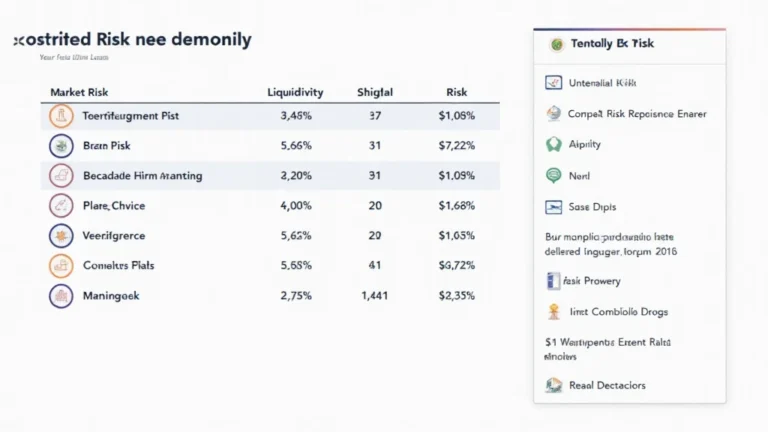Open the Reaal Dectaciors menu item
The width and height of the screenshot is (768, 432).
(606, 385)
